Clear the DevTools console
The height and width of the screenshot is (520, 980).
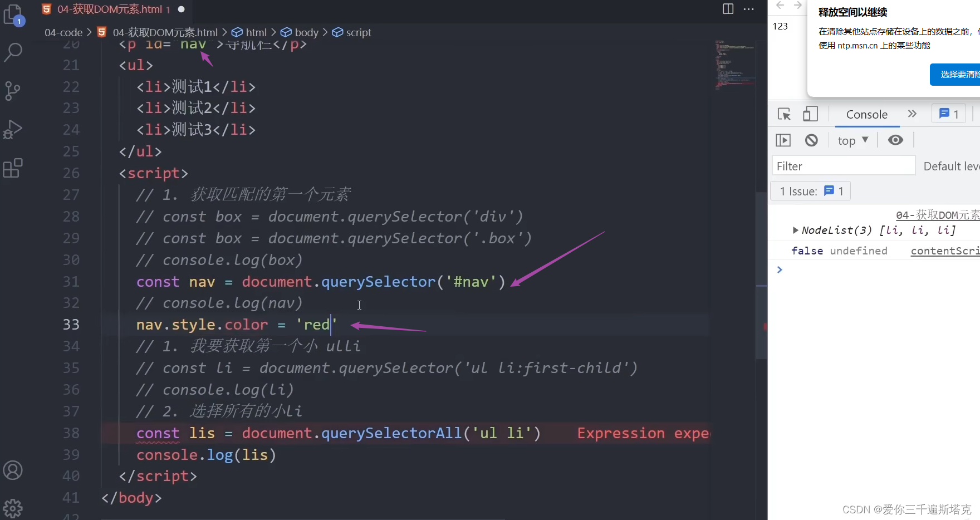811,140
